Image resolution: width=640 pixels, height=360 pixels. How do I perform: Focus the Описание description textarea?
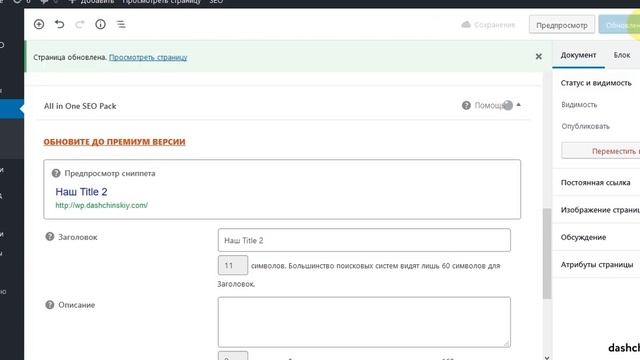tap(364, 322)
